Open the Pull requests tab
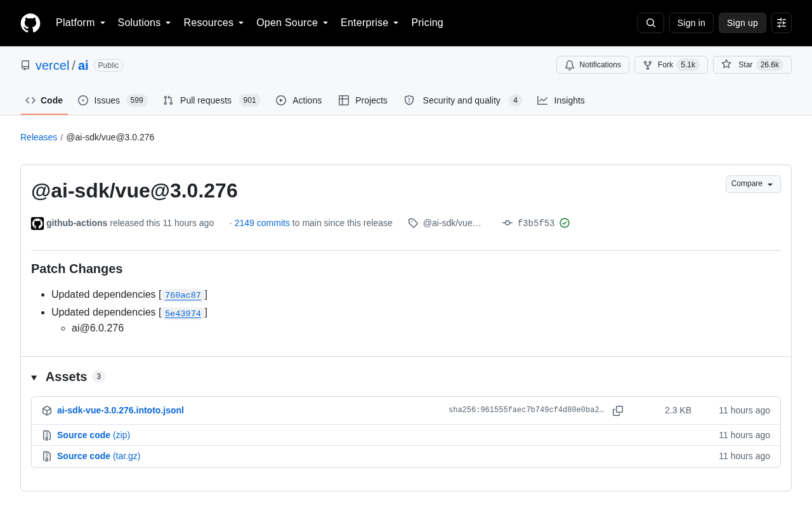This screenshot has height=508, width=812. click(212, 100)
